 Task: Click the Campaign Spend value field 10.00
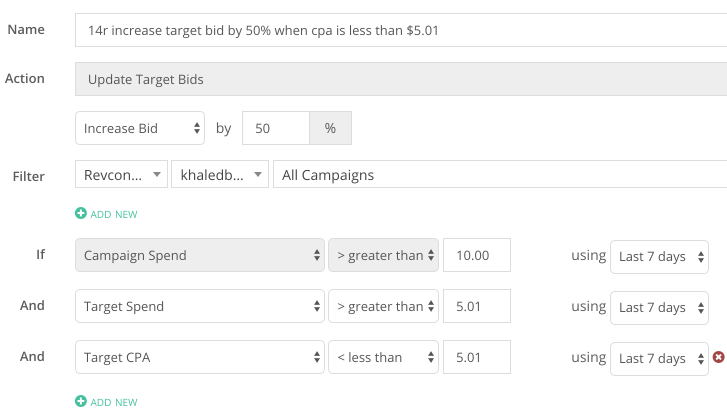pyautogui.click(x=477, y=255)
